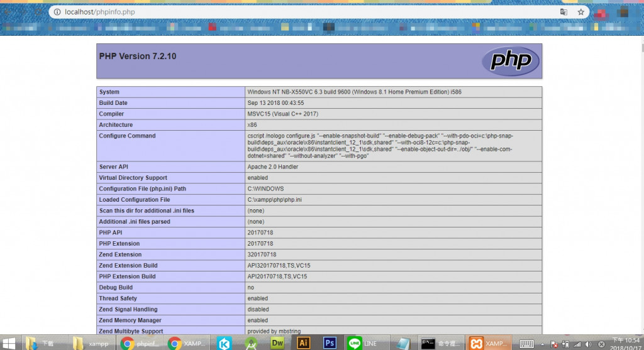Switch to the XAMPP Chrome taskbar window
The width and height of the screenshot is (644, 350).
[x=187, y=343]
